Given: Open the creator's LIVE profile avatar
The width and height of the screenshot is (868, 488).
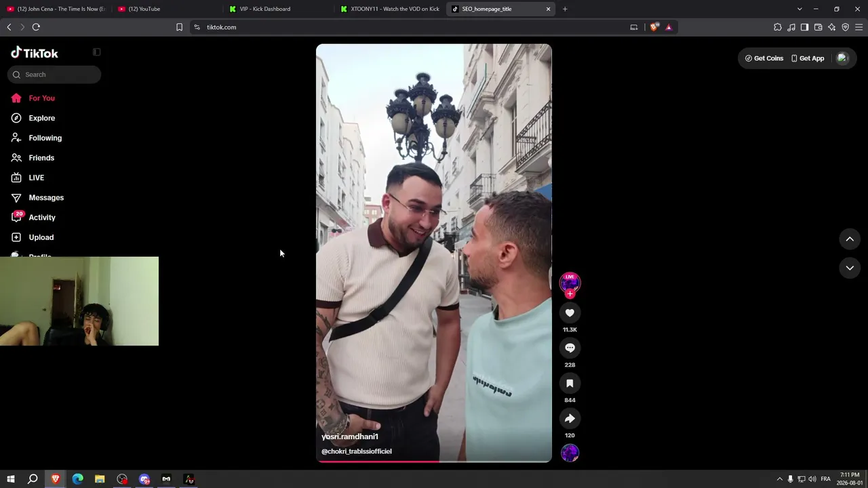Looking at the screenshot, I should [570, 282].
